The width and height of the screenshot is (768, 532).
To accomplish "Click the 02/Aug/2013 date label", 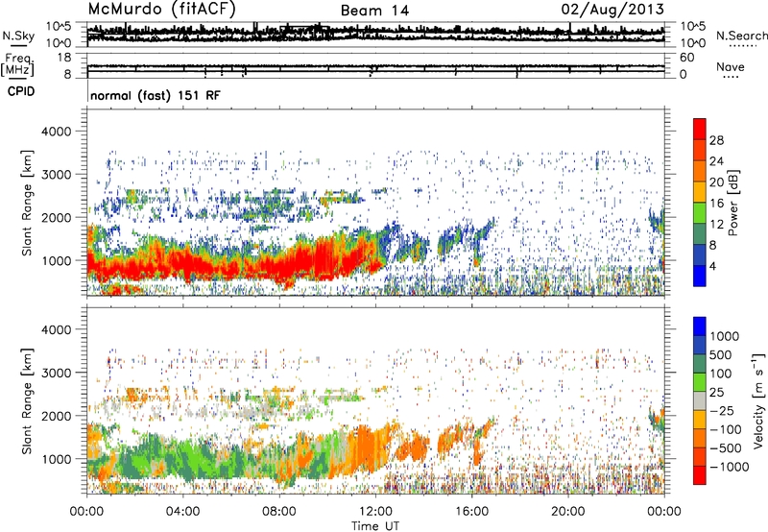I will [x=612, y=10].
